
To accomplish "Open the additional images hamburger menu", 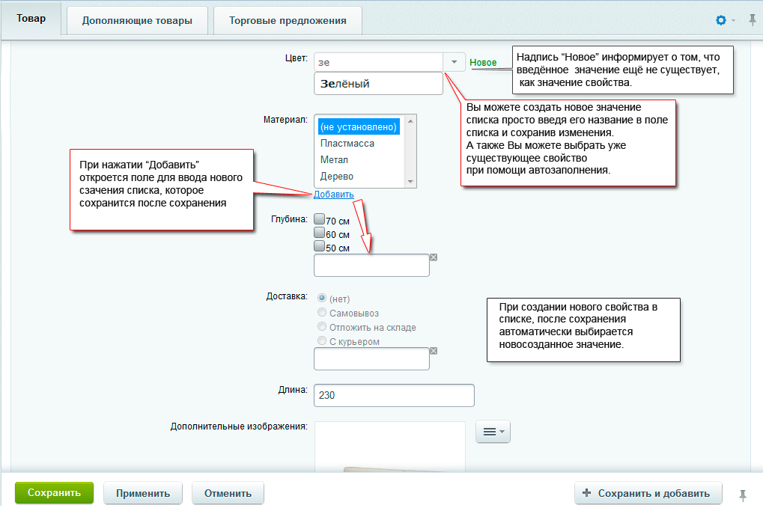I will 493,432.
